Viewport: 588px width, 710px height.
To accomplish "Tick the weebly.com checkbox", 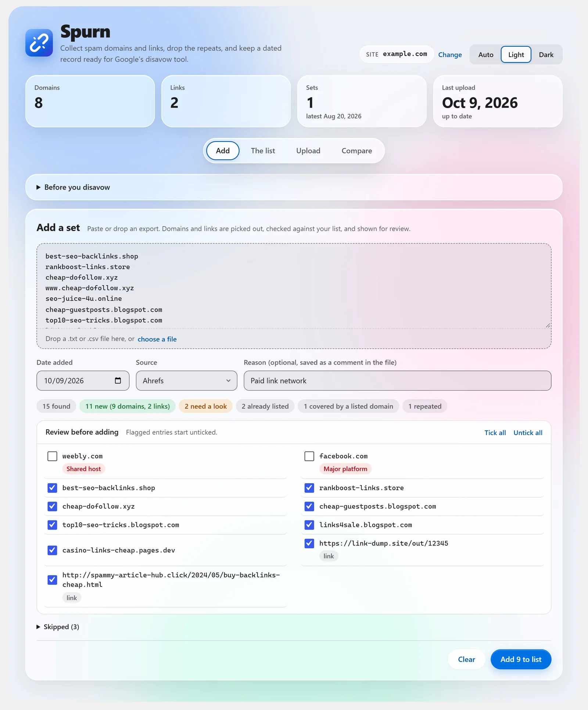I will 53,456.
